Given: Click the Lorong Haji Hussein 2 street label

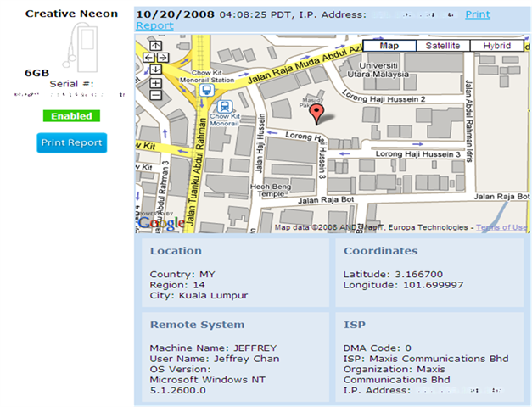Looking at the screenshot, I should click(x=384, y=96).
